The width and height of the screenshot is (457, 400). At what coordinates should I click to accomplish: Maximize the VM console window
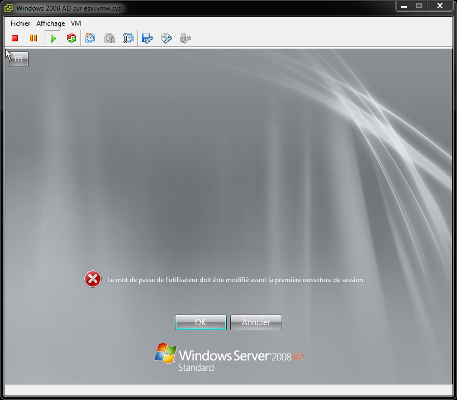(419, 6)
